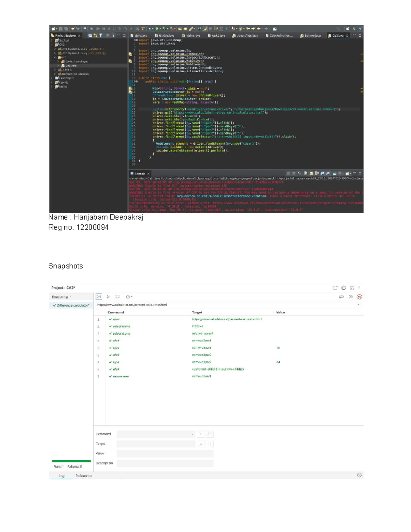Click the step-over current command icon
The height and width of the screenshot is (532, 411).
(x=117, y=297)
